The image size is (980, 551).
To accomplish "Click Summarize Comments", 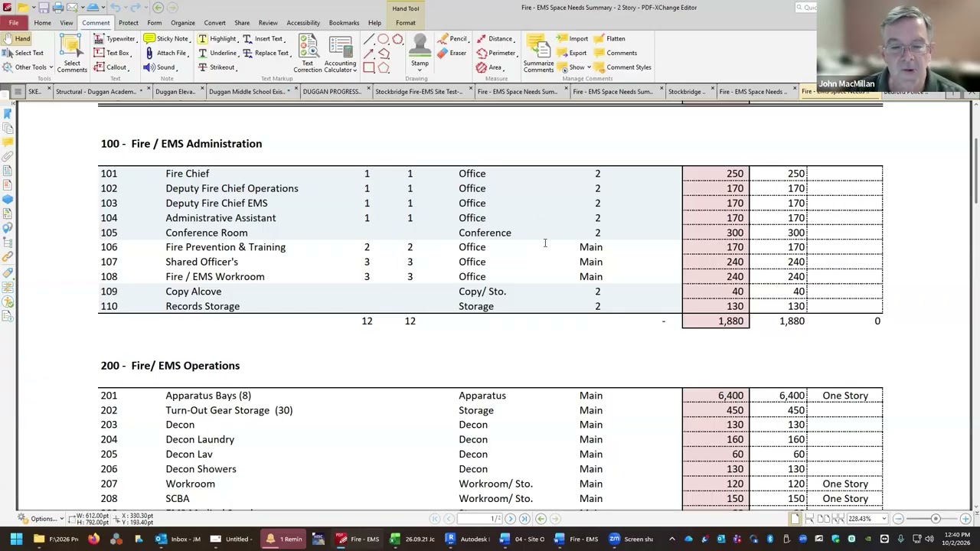I will pyautogui.click(x=538, y=54).
